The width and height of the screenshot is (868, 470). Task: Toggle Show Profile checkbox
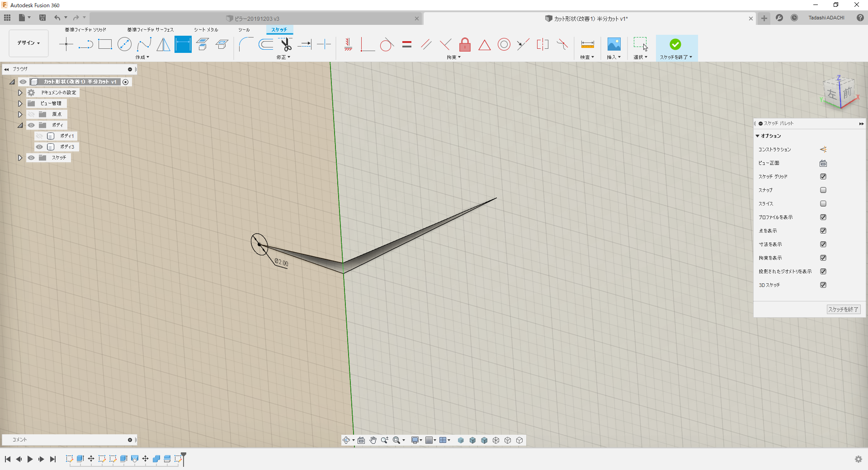(823, 217)
